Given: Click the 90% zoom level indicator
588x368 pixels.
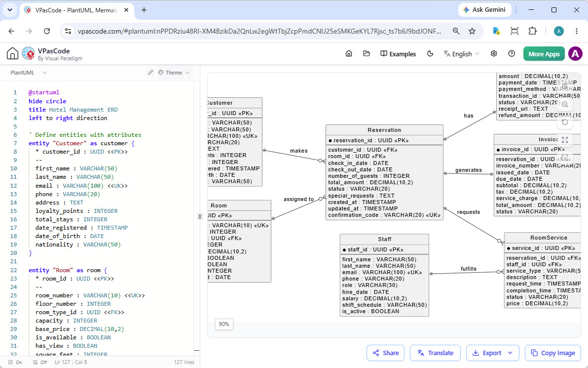Looking at the screenshot, I should coord(224,324).
